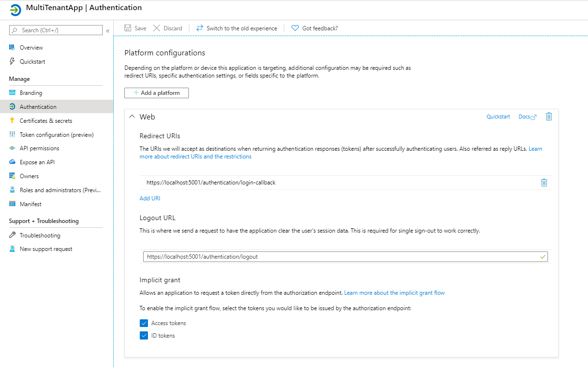
Task: Click the Expose an API cloud icon
Action: click(x=12, y=162)
